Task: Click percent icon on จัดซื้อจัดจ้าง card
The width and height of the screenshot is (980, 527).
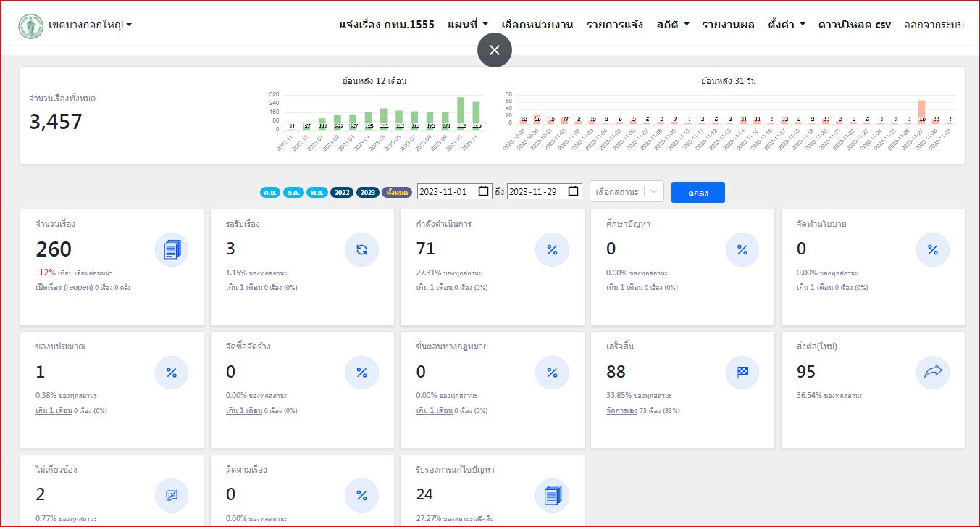Action: coord(361,373)
